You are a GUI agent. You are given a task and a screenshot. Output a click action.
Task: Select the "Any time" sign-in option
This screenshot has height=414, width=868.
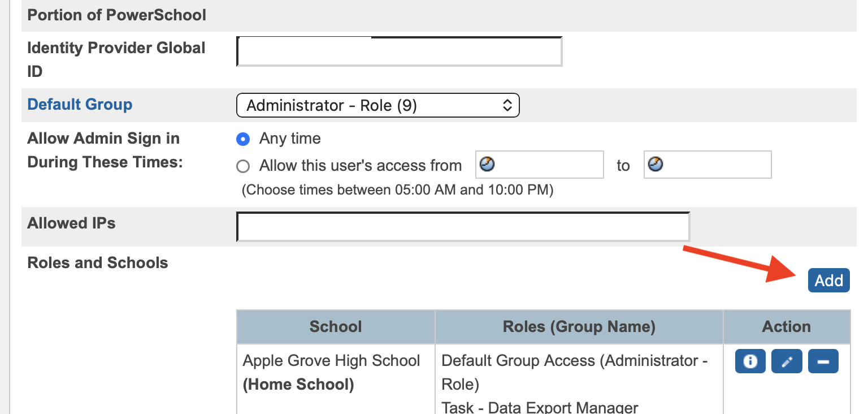(x=243, y=139)
